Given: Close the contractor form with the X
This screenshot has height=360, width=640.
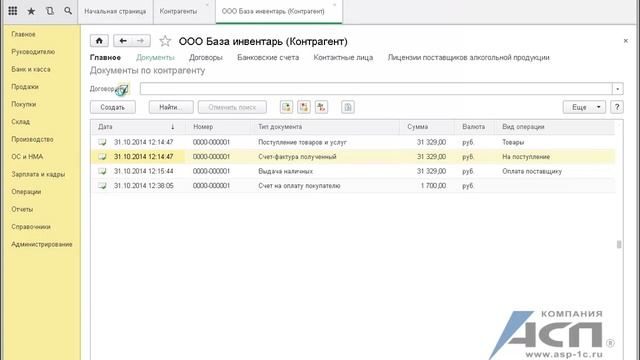Looking at the screenshot, I should point(626,41).
